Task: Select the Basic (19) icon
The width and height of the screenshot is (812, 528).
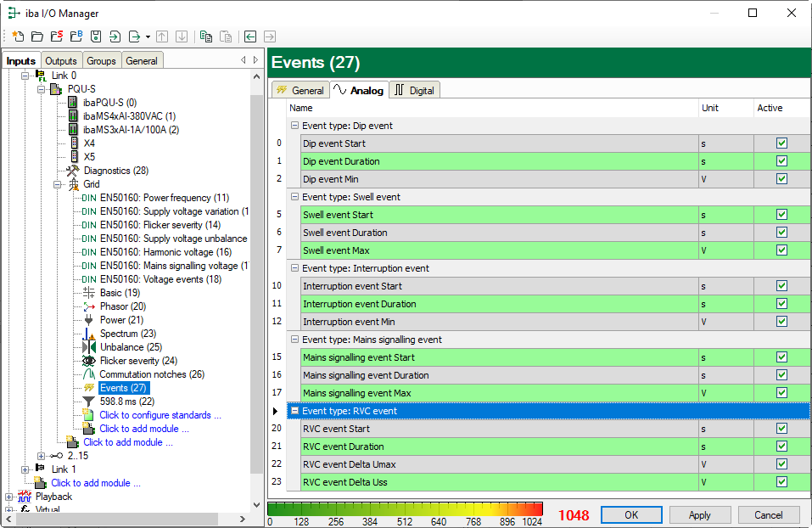Action: [89, 293]
